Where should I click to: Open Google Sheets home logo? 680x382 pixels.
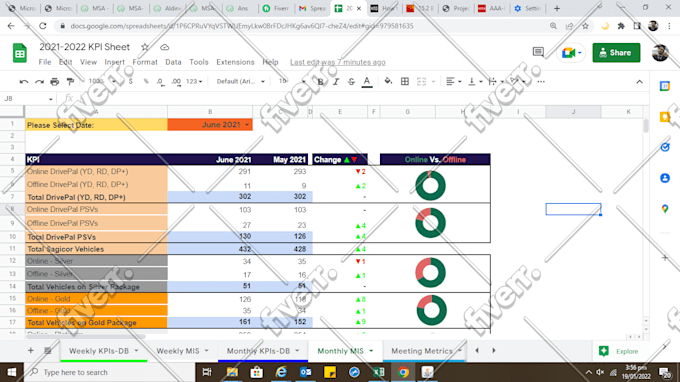pos(20,53)
